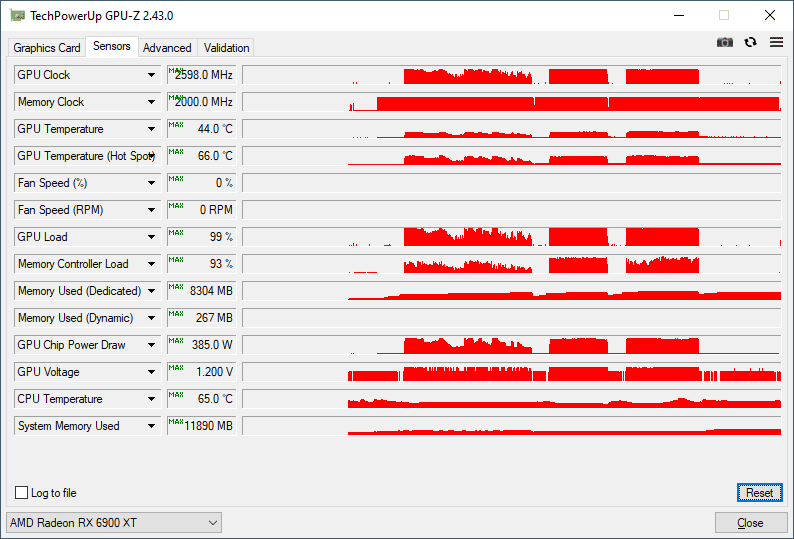Screen dimensions: 794x539
Task: Click the GPU Load history graph
Action: click(x=512, y=237)
